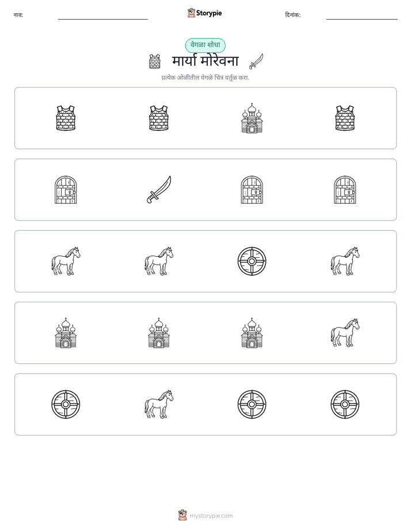This screenshot has height=532, width=411.
Task: Click the Storypie logo at top
Action: (x=205, y=13)
